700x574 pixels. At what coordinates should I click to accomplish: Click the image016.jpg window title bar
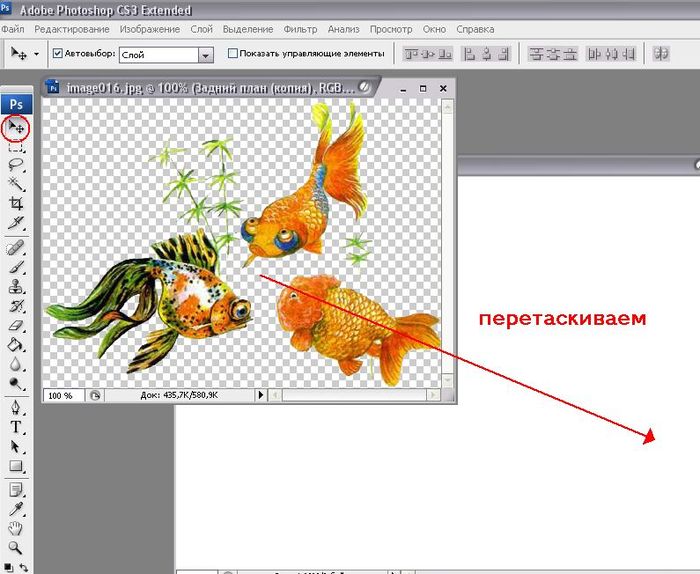point(210,88)
